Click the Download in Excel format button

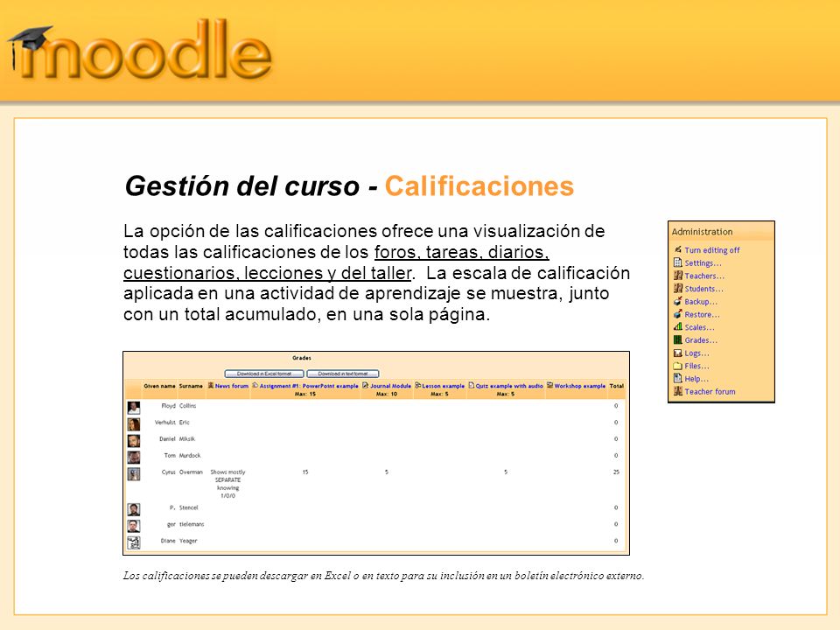click(264, 374)
